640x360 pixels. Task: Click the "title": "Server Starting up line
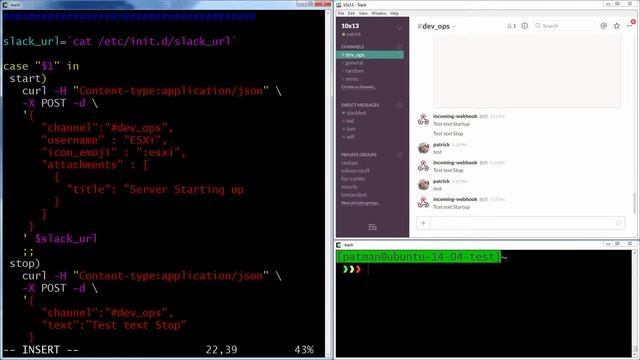(x=155, y=189)
